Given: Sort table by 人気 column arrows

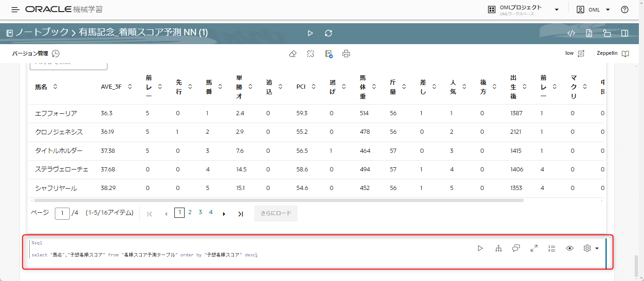Looking at the screenshot, I should 465,86.
